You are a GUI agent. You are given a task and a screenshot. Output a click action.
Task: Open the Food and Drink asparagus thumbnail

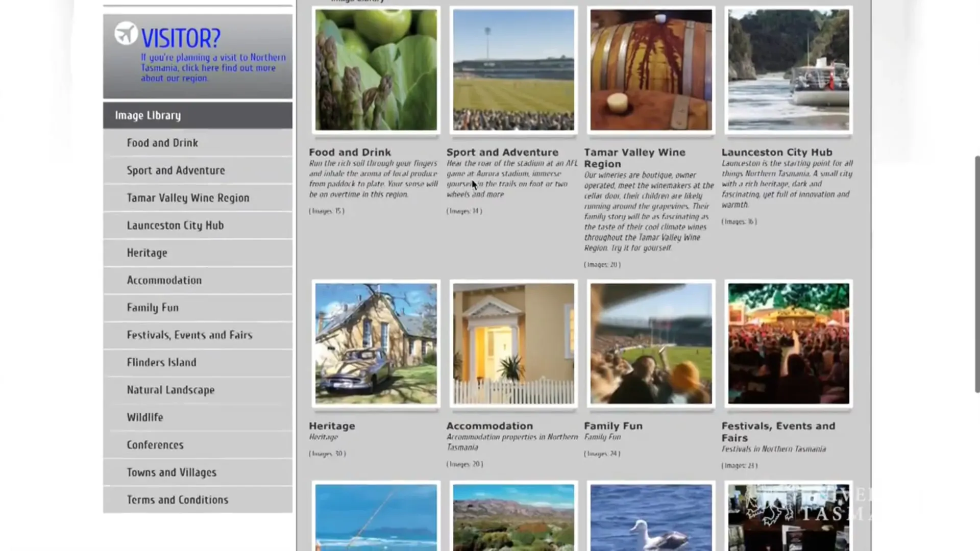point(376,70)
